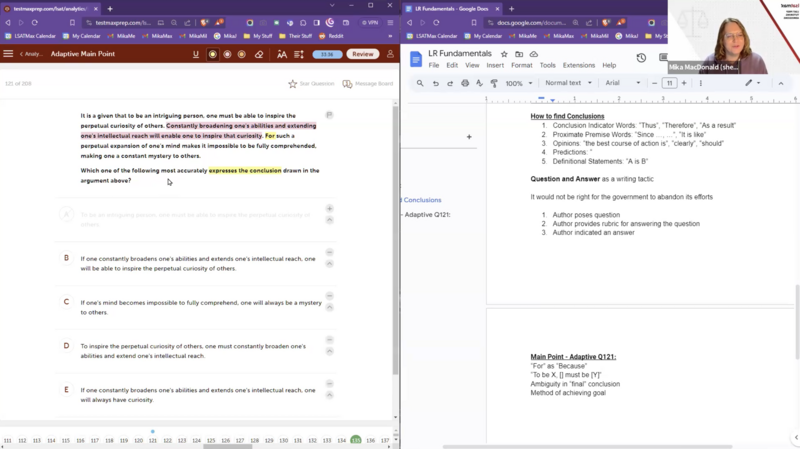Open the Insert menu in Docs
Image resolution: width=800 pixels, height=449 pixels.
[494, 65]
